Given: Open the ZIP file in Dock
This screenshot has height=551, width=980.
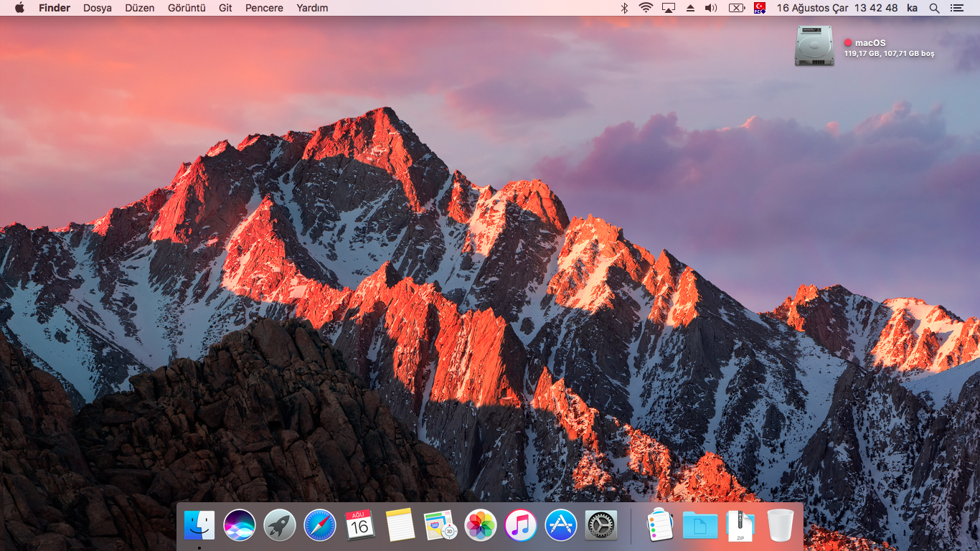Looking at the screenshot, I should click(740, 525).
